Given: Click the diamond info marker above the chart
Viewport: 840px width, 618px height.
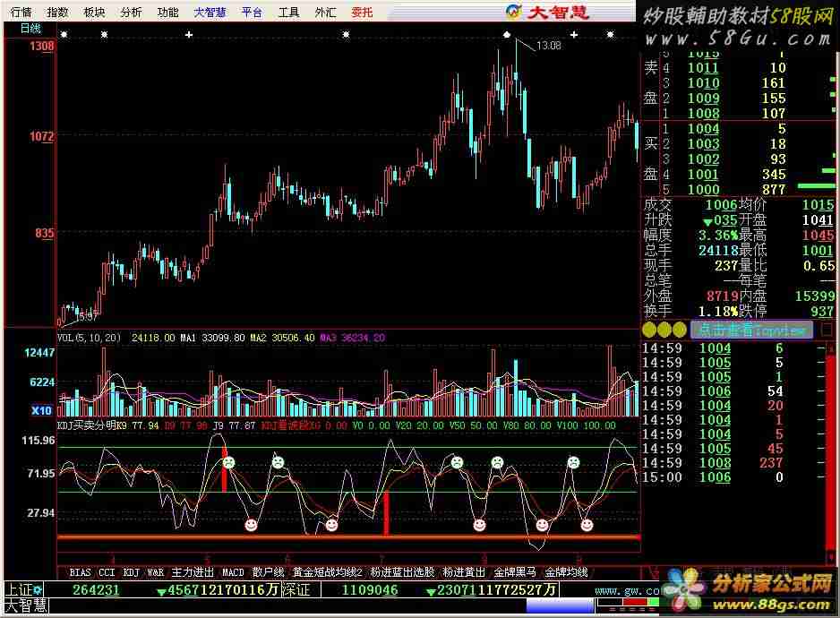Looking at the screenshot, I should pyautogui.click(x=507, y=35).
